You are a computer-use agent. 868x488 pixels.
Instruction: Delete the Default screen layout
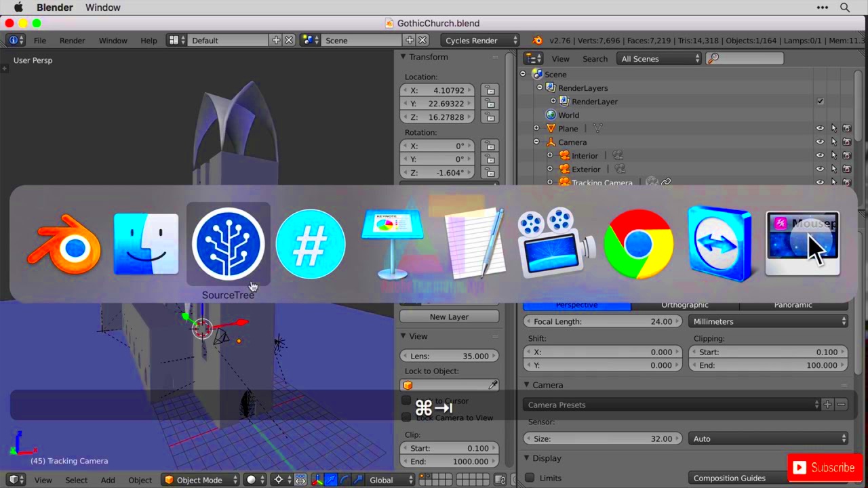point(289,40)
